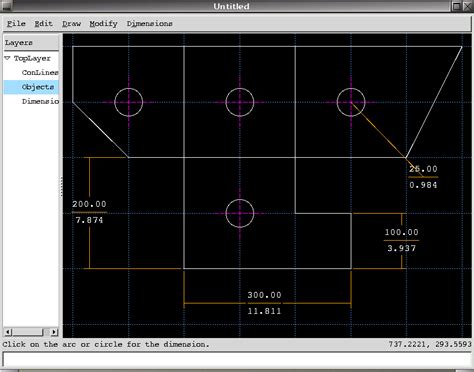
Task: Open the Draw menu
Action: pos(72,24)
